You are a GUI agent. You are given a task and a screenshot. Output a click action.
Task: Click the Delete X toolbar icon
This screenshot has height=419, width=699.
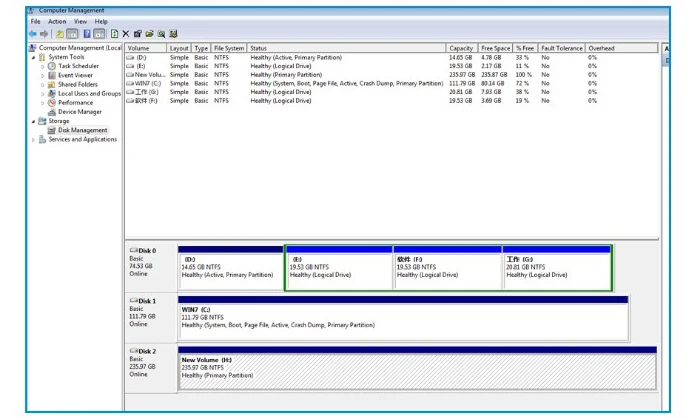coord(126,33)
